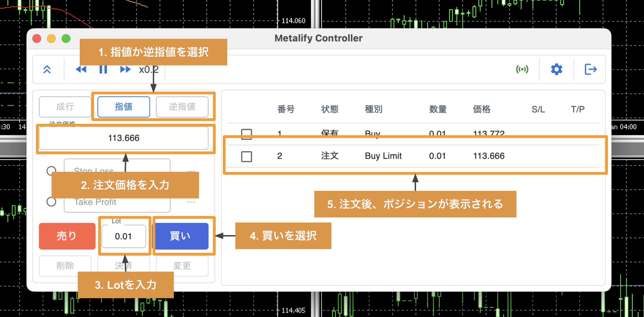Collapse the panel with the double chevron
Viewport: 644px width, 317px height.
[47, 70]
